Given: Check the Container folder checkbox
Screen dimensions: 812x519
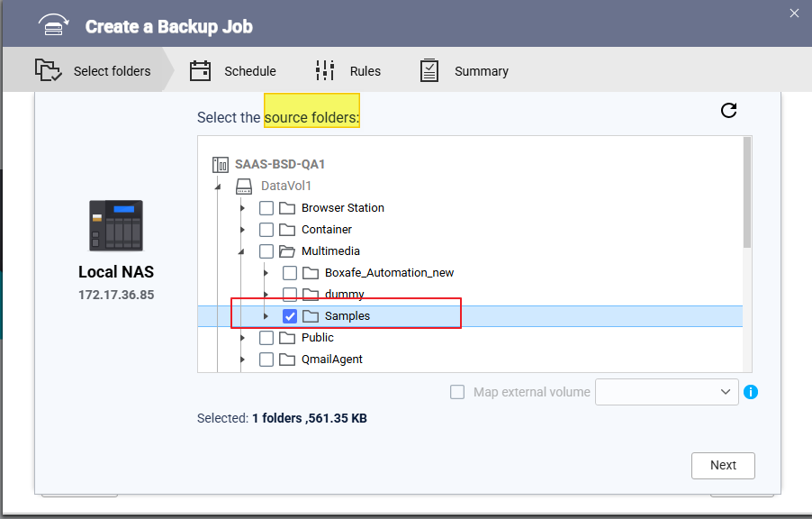Looking at the screenshot, I should pos(266,230).
